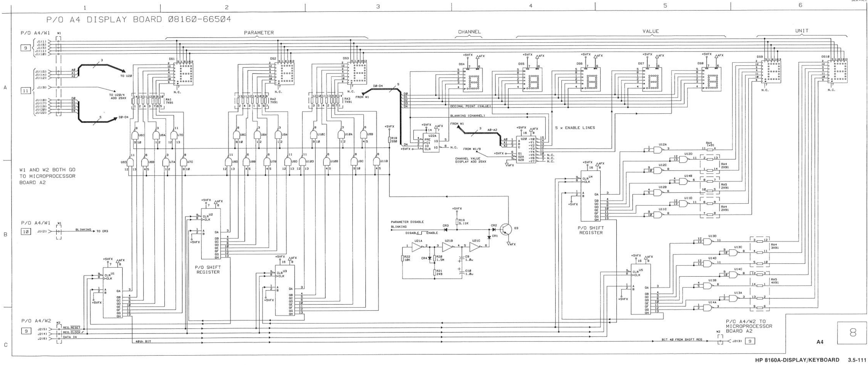Click the TO U20 bus arrow label
868x365 pixels.
pyautogui.click(x=126, y=76)
